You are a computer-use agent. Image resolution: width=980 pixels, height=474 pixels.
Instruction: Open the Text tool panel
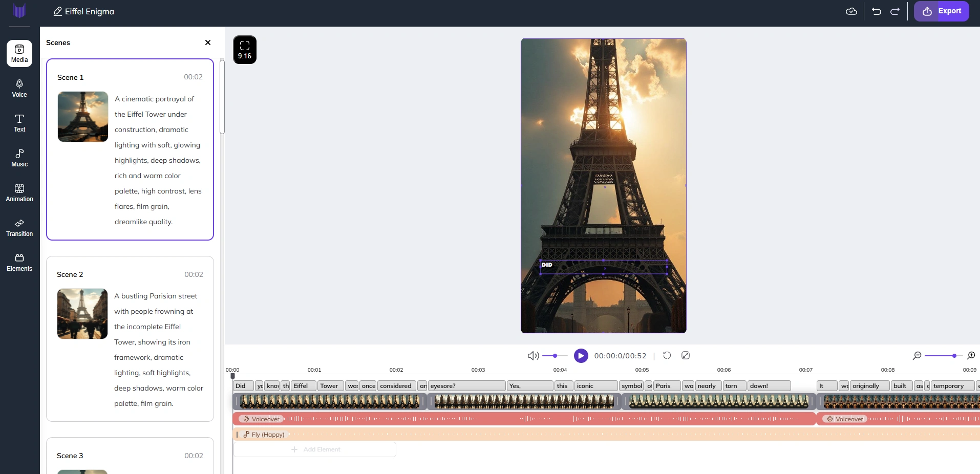[19, 123]
